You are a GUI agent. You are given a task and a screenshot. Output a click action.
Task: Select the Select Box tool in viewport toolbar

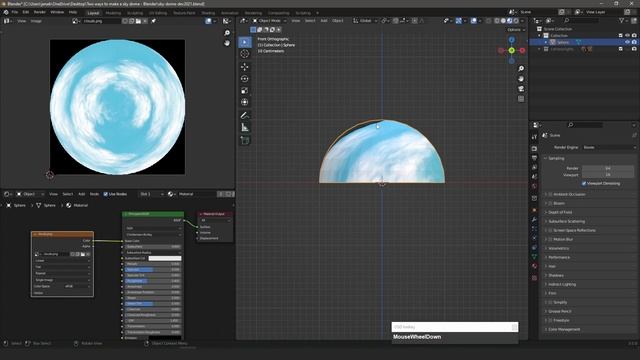245,42
